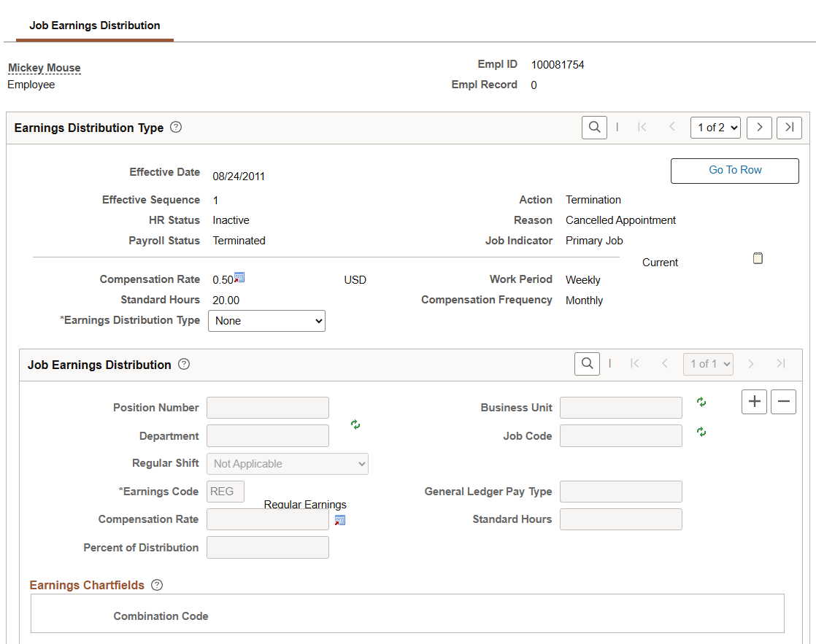Jump to last row in Earnings Distribution Type
Image resolution: width=816 pixels, height=644 pixels.
coord(789,128)
